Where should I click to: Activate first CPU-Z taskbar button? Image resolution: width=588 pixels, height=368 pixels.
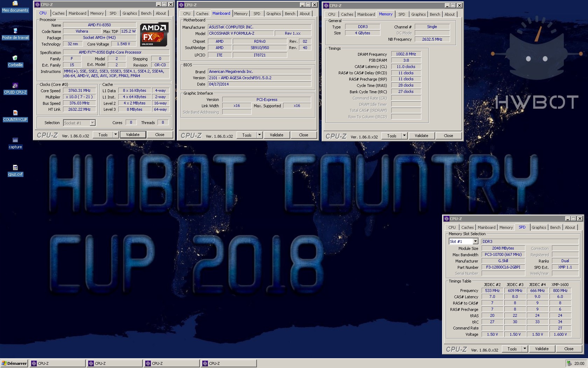[57, 363]
